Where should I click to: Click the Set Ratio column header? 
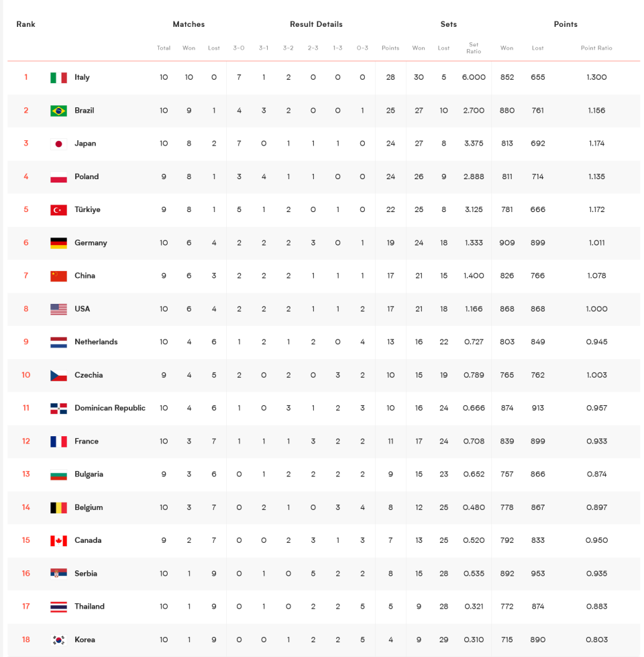[x=474, y=48]
